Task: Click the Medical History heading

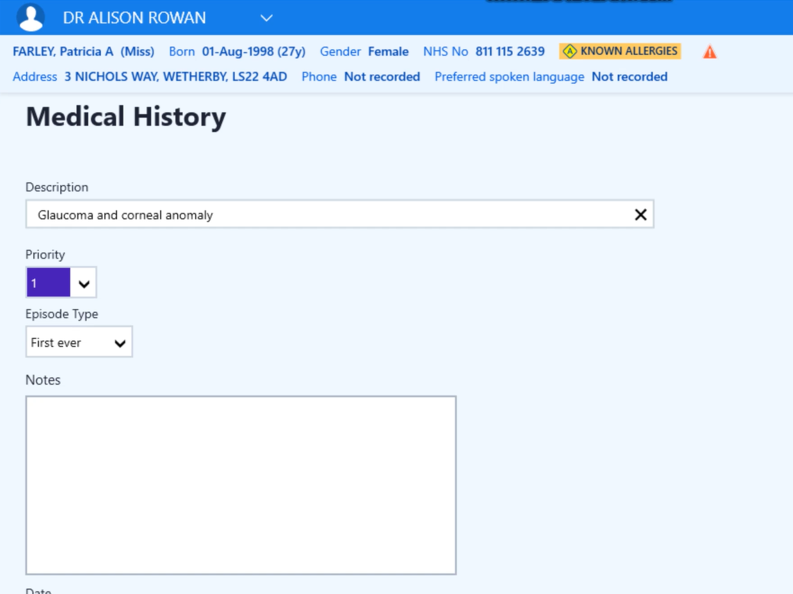Action: pyautogui.click(x=126, y=117)
